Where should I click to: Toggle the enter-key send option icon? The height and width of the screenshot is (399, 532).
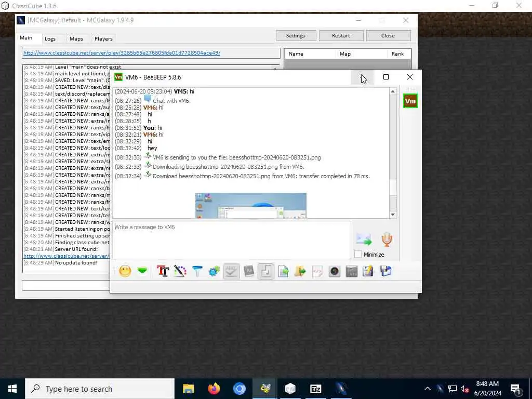pos(266,271)
